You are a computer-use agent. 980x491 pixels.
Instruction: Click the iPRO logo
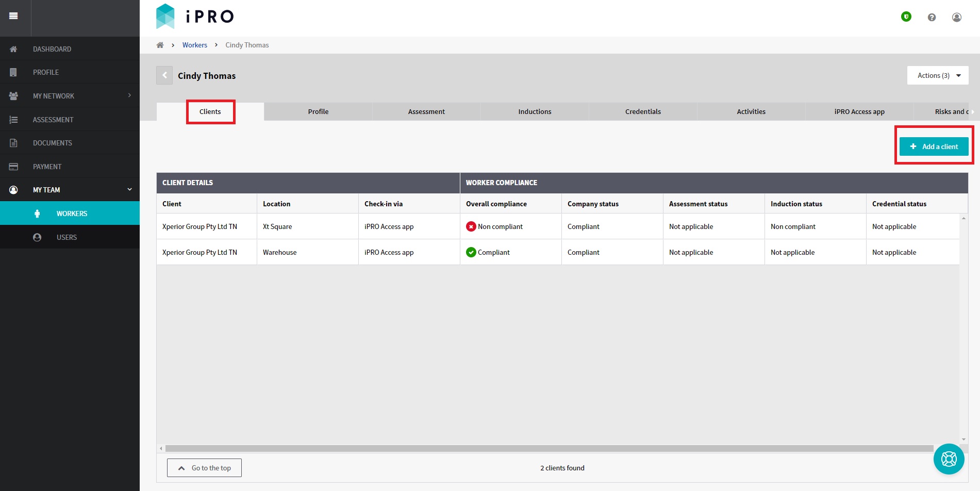(195, 17)
